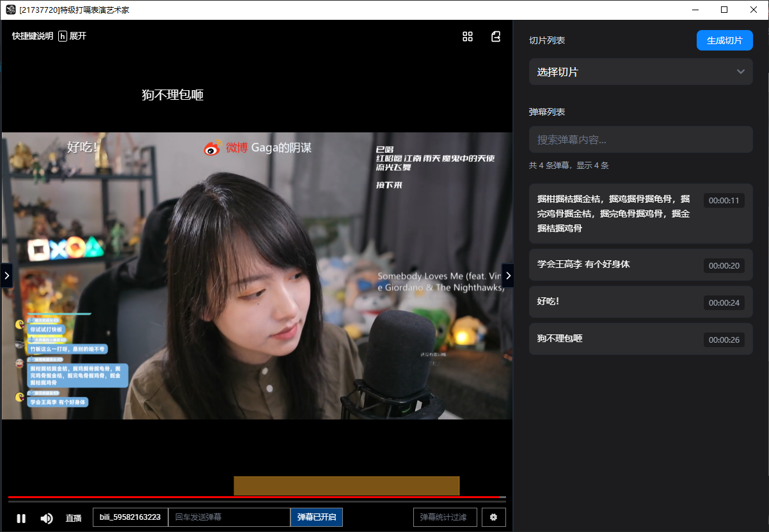Open the grid layout view icon

tap(468, 36)
